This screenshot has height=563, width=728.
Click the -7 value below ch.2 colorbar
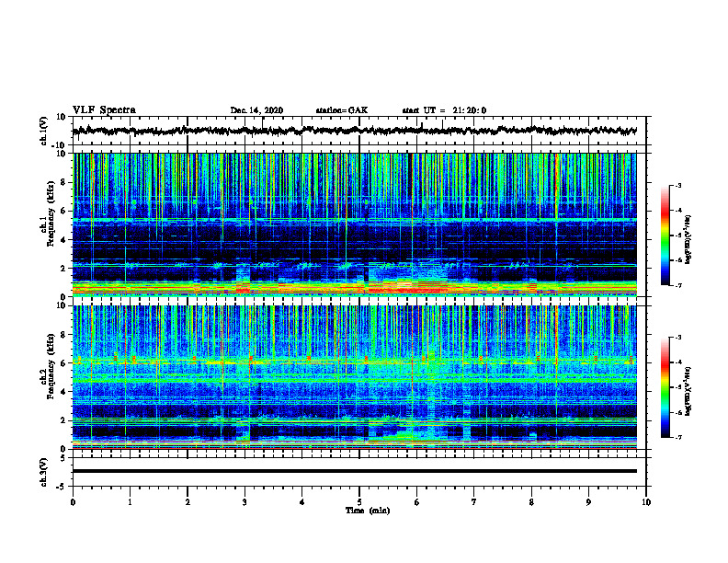[678, 438]
